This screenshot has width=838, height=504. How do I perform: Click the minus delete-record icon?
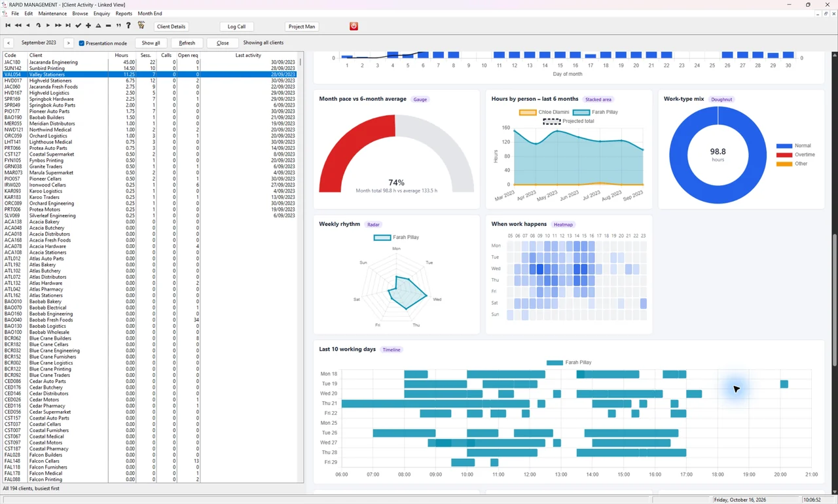click(109, 26)
